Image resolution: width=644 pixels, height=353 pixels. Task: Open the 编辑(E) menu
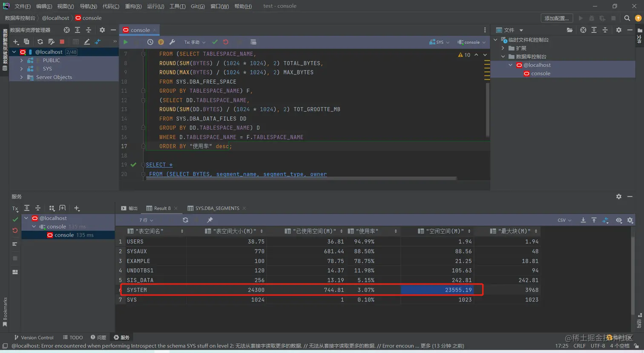click(44, 6)
